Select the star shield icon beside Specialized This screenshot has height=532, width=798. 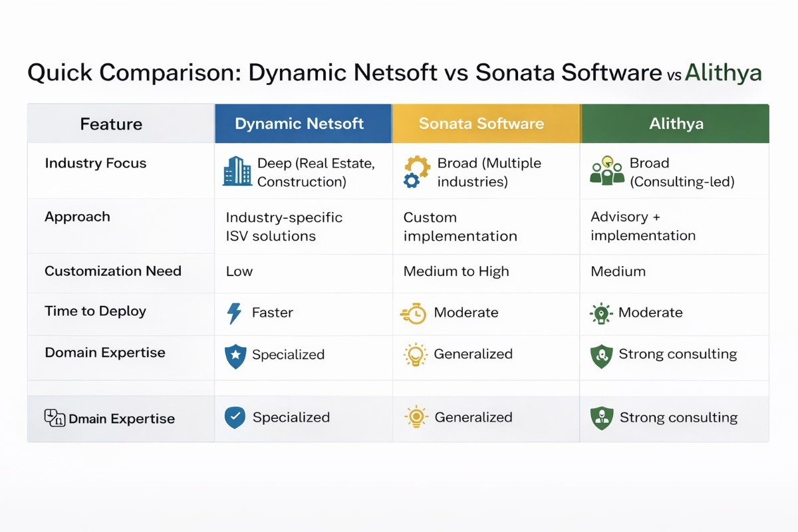pos(235,356)
